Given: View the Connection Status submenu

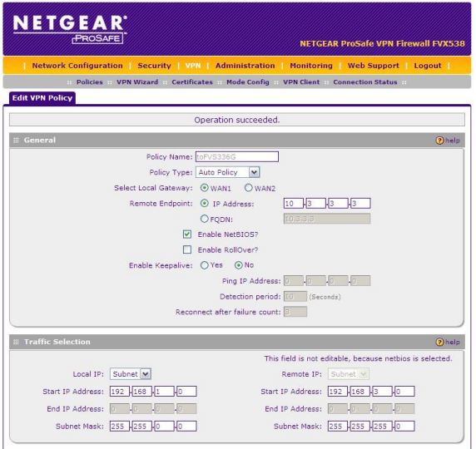Looking at the screenshot, I should point(365,82).
